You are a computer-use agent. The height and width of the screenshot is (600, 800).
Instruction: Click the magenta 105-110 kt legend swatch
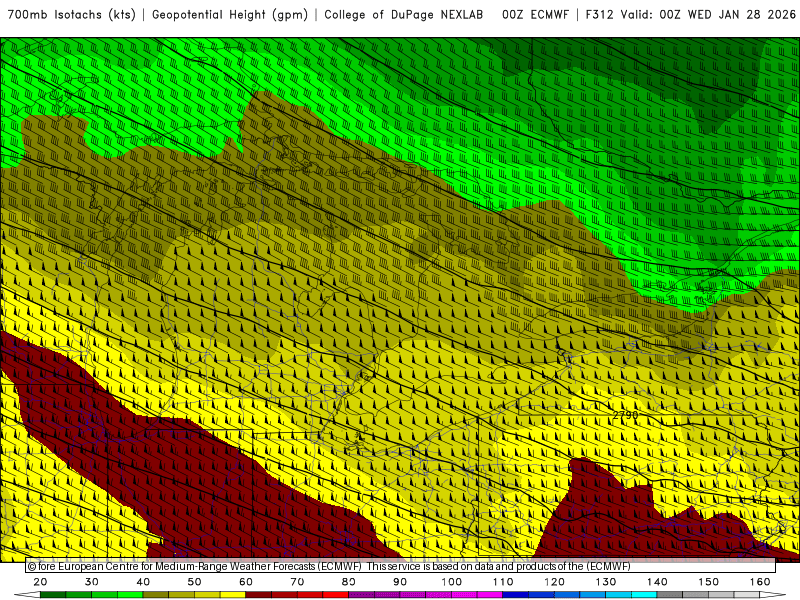[x=490, y=595]
